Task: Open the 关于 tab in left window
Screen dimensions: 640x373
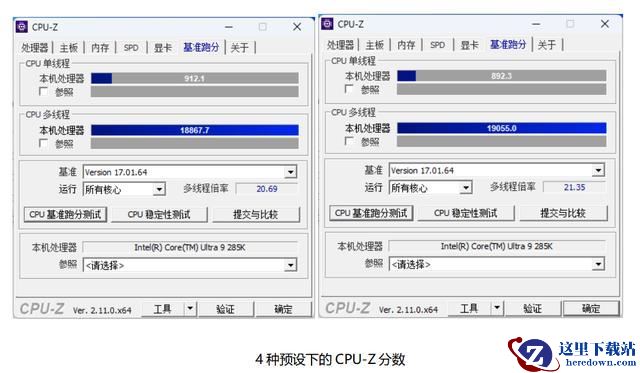Action: pyautogui.click(x=240, y=48)
